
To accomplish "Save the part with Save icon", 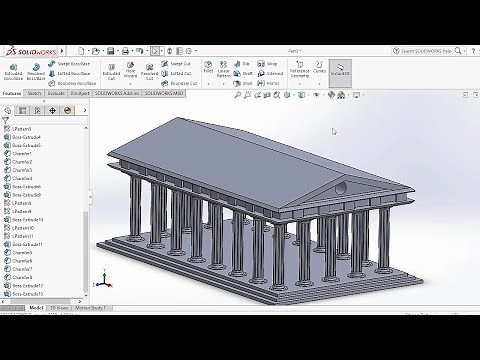I will pyautogui.click(x=110, y=51).
